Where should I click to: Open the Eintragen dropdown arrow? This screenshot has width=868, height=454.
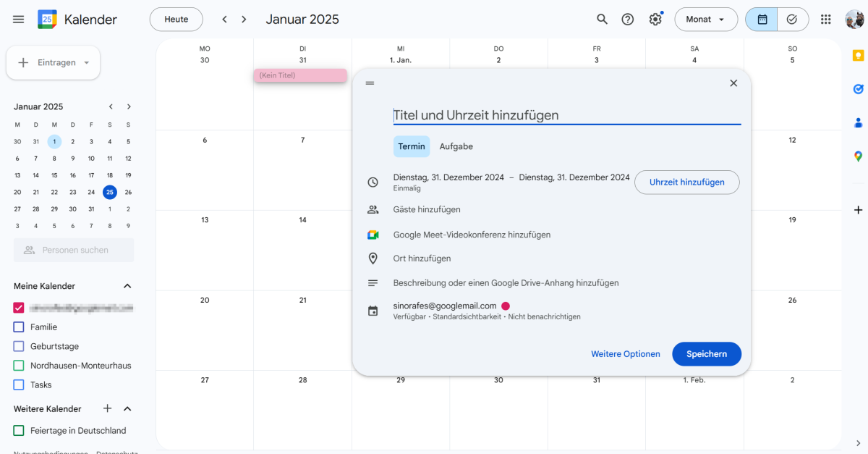tap(86, 62)
